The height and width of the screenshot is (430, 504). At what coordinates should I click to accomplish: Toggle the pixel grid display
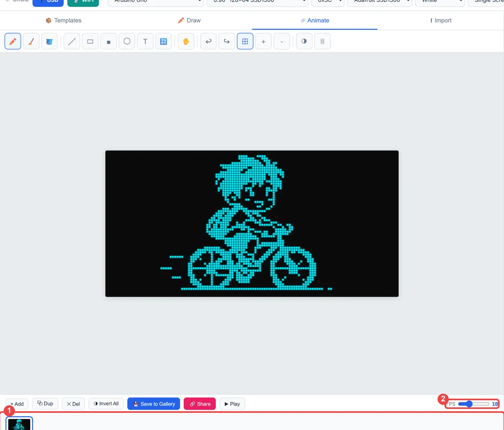click(x=245, y=42)
